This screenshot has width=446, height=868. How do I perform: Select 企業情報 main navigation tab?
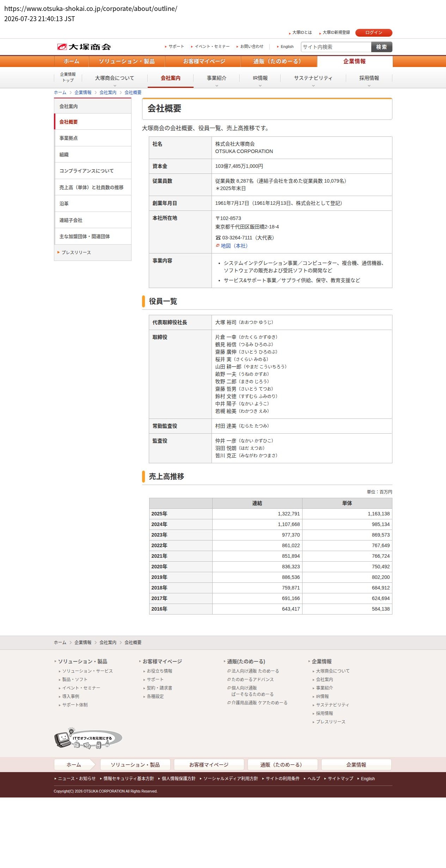[355, 61]
